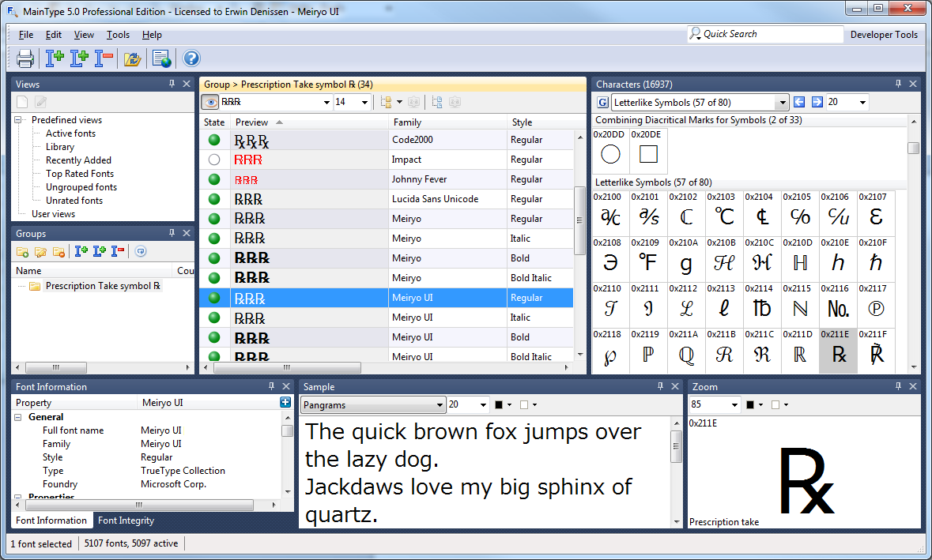Viewport: 932px width, 560px height.
Task: Click the edit group folder-pencil icon
Action: pos(40,252)
